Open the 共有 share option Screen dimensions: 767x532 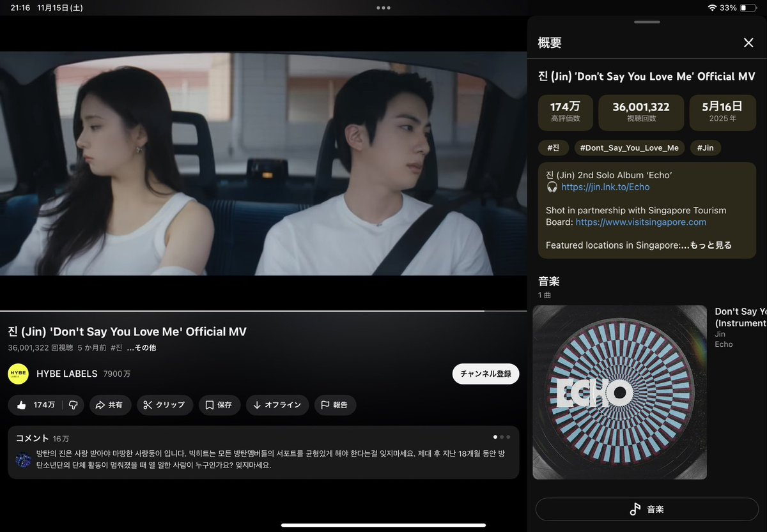(110, 405)
